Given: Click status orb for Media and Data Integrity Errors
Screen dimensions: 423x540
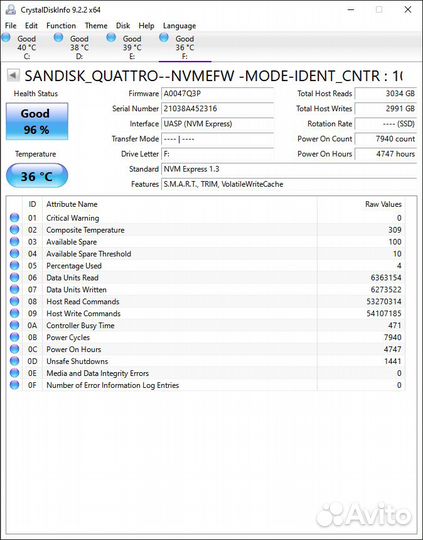Looking at the screenshot, I should 14,373.
